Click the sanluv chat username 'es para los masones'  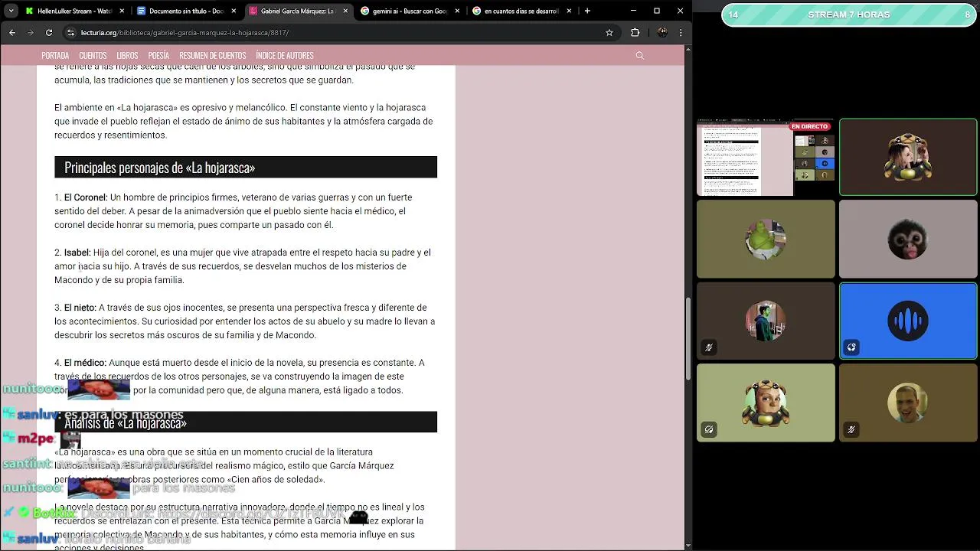pyautogui.click(x=38, y=415)
